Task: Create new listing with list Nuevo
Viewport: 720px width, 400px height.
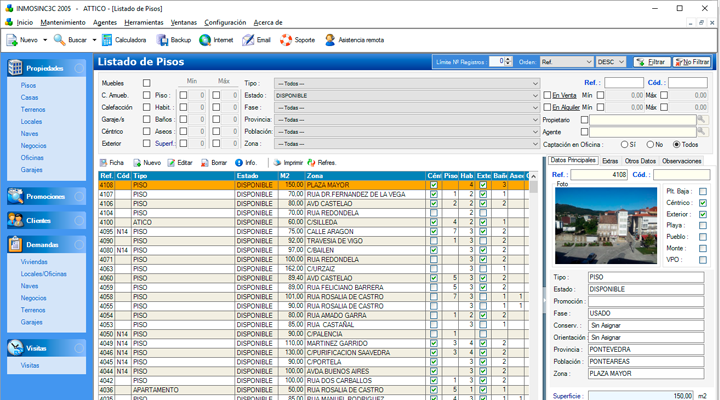Action: click(x=147, y=163)
